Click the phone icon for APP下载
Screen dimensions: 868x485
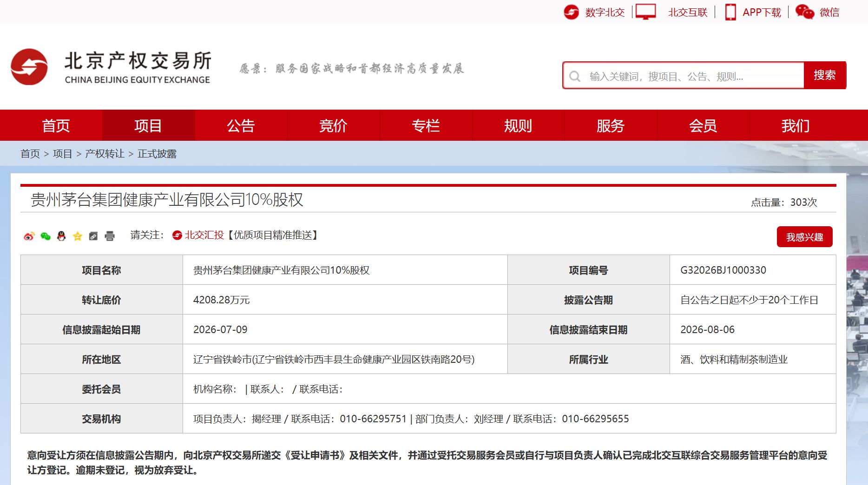coord(730,12)
